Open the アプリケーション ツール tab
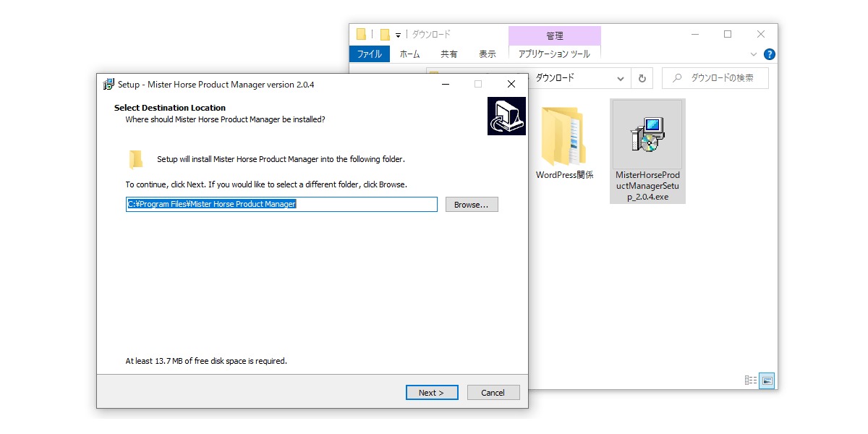The image size is (868, 434). pos(555,54)
